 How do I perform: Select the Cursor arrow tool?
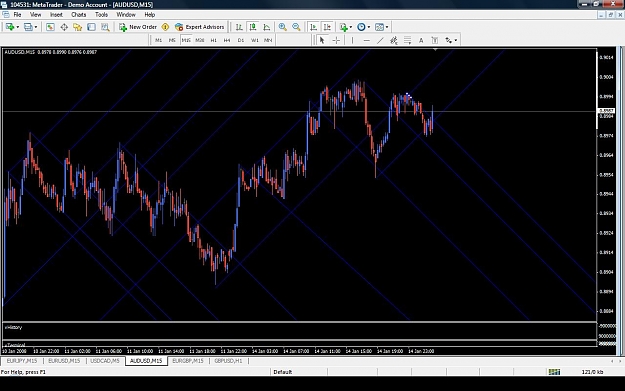[x=322, y=40]
